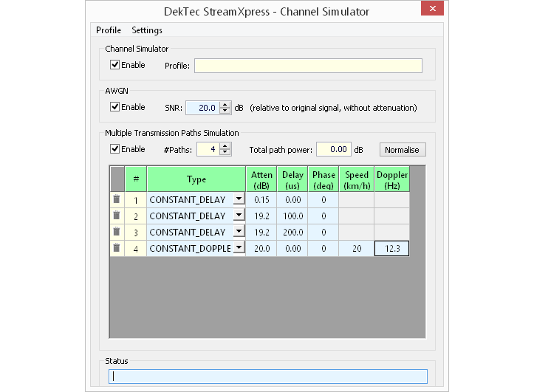Select Atten cell 19.2 of path 3
This screenshot has width=534, height=392.
click(x=261, y=233)
